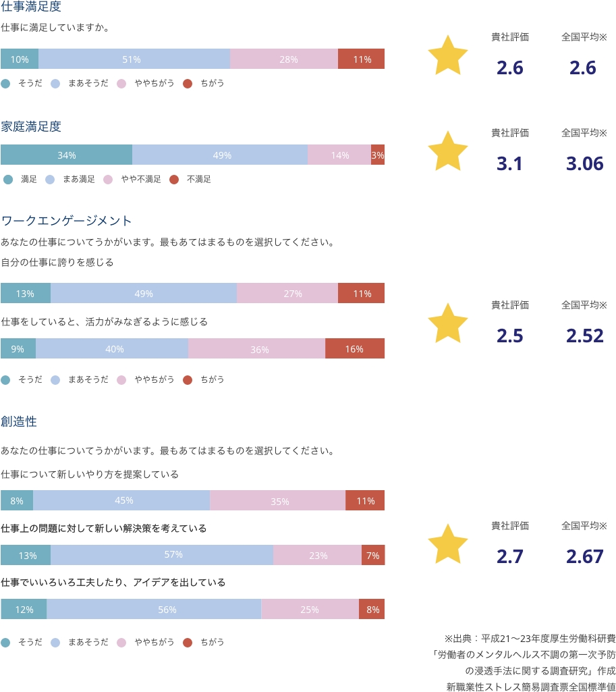
Task: Click the yellow star beside the 仕事満足度 score
Action: 447,55
